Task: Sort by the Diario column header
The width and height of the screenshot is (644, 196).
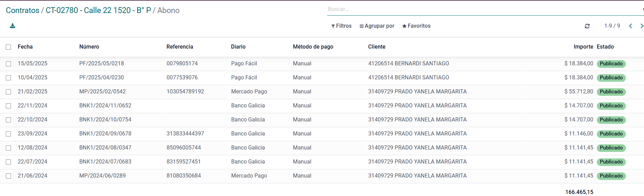Action: click(x=238, y=47)
